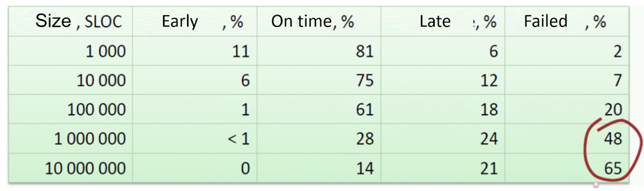Click the circled value 65
The image size is (644, 191).
tap(613, 168)
